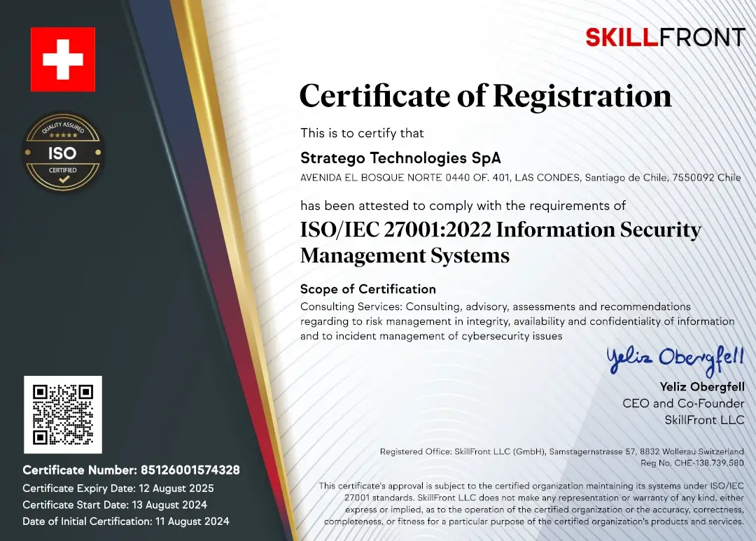
Task: Click the printed name Yeliz Obergfell
Action: pyautogui.click(x=702, y=387)
